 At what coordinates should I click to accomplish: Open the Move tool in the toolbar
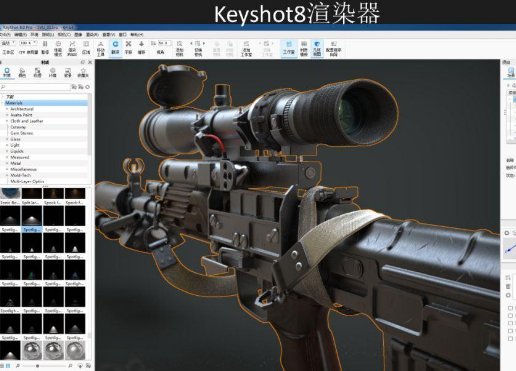click(100, 48)
